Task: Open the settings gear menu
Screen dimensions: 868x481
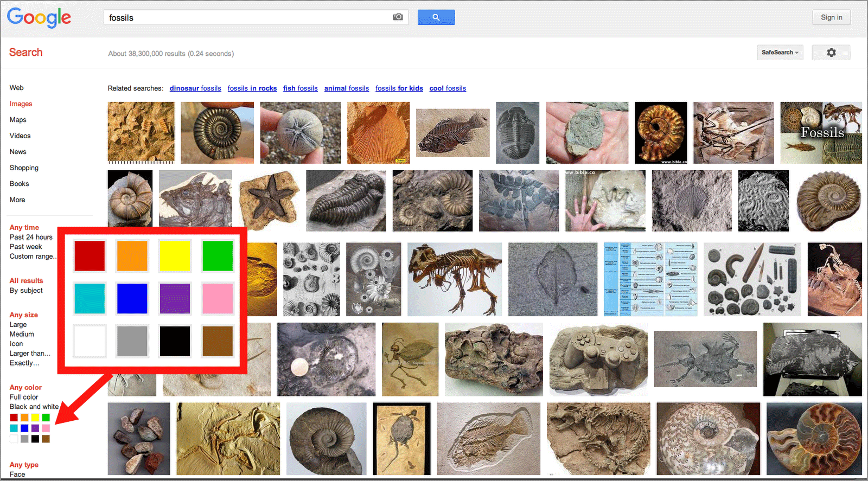Action: 831,53
